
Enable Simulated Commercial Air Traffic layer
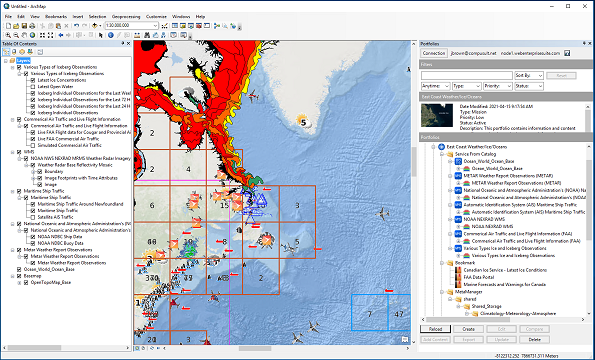(x=33, y=145)
